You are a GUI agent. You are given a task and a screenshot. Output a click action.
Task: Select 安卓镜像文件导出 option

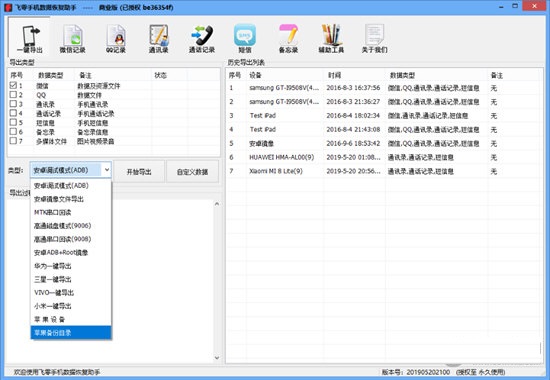pos(71,199)
